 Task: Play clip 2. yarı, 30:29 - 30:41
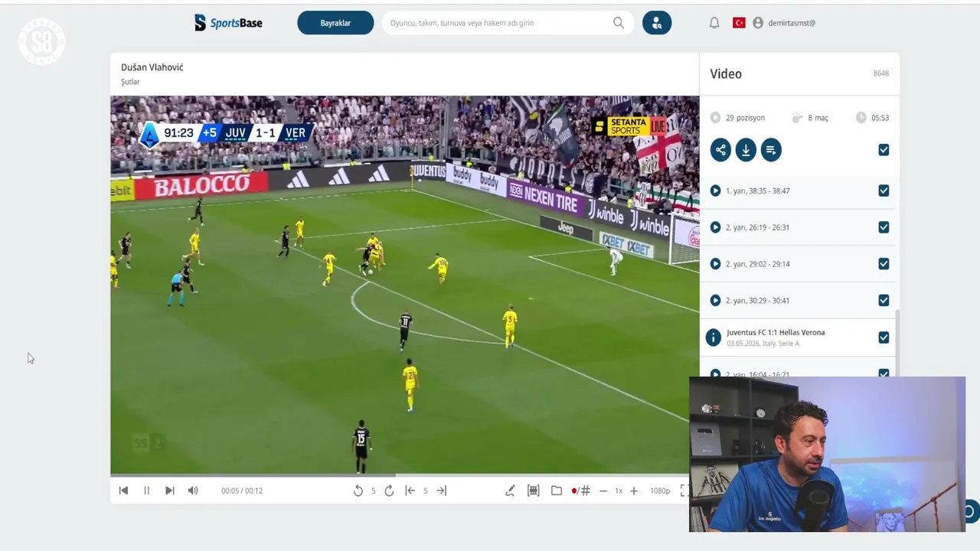(715, 301)
